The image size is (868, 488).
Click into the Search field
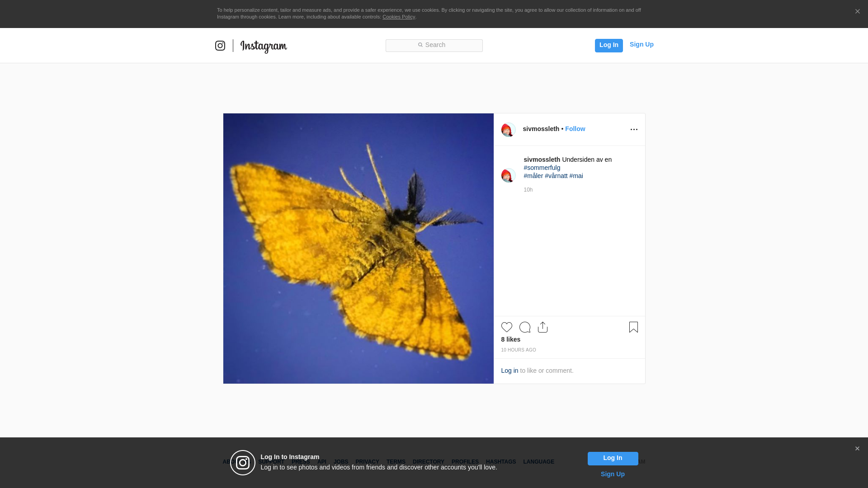[x=434, y=45]
